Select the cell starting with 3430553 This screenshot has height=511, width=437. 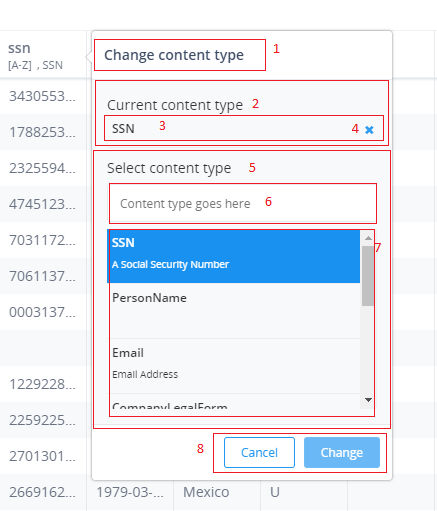pyautogui.click(x=43, y=96)
